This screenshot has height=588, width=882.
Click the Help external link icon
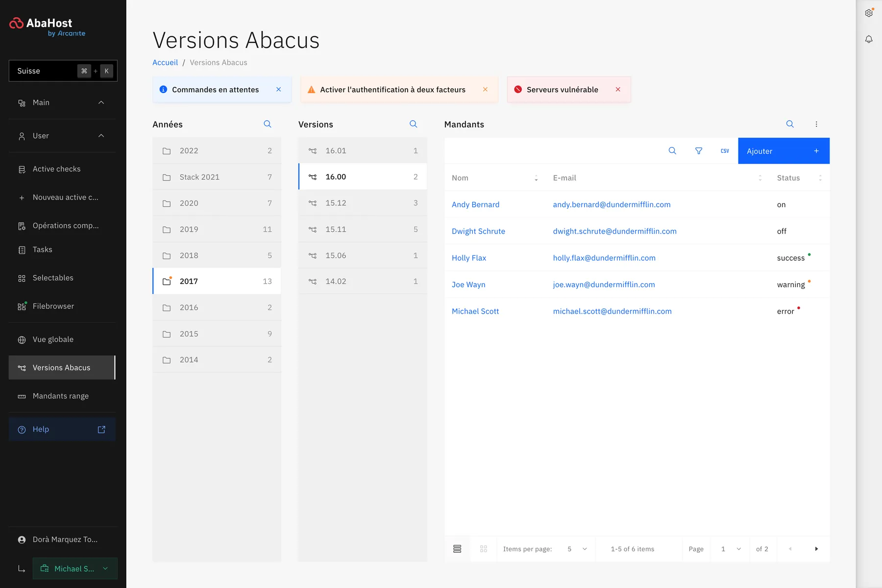tap(101, 429)
